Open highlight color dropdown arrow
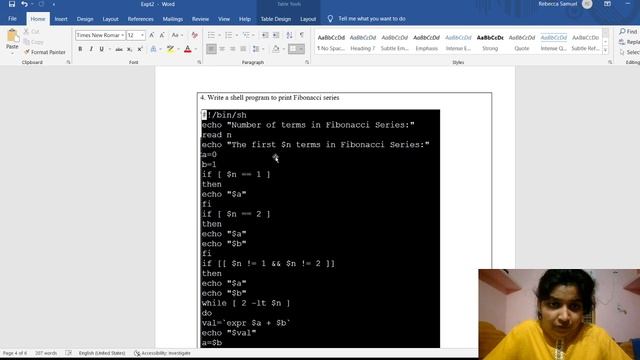Screen dimensions: 640x360 click(x=178, y=49)
